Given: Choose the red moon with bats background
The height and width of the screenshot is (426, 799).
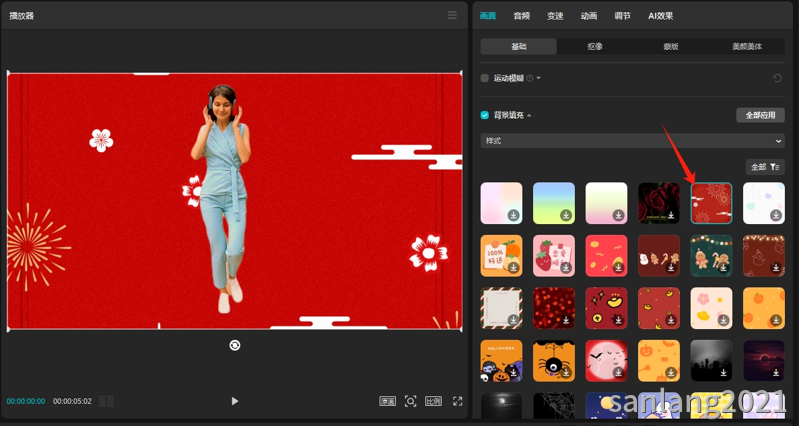Looking at the screenshot, I should click(606, 361).
